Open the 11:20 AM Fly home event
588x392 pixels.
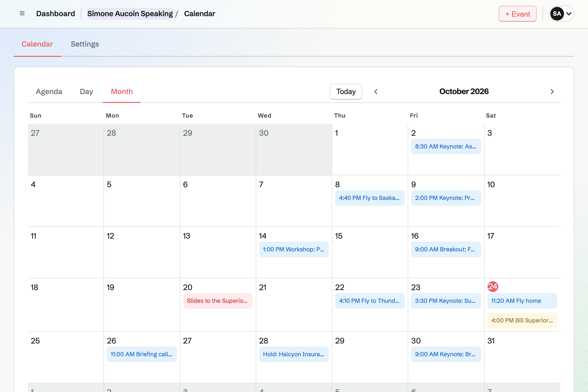click(522, 301)
